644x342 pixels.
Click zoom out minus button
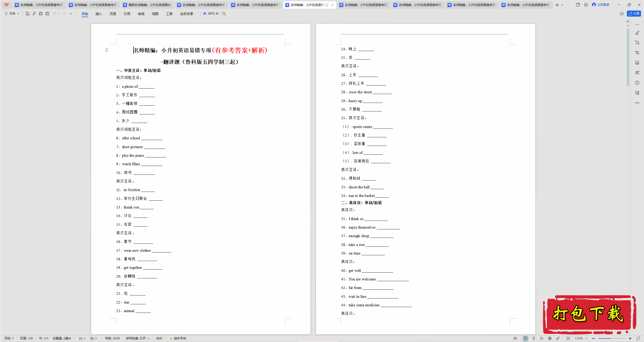[594, 338]
